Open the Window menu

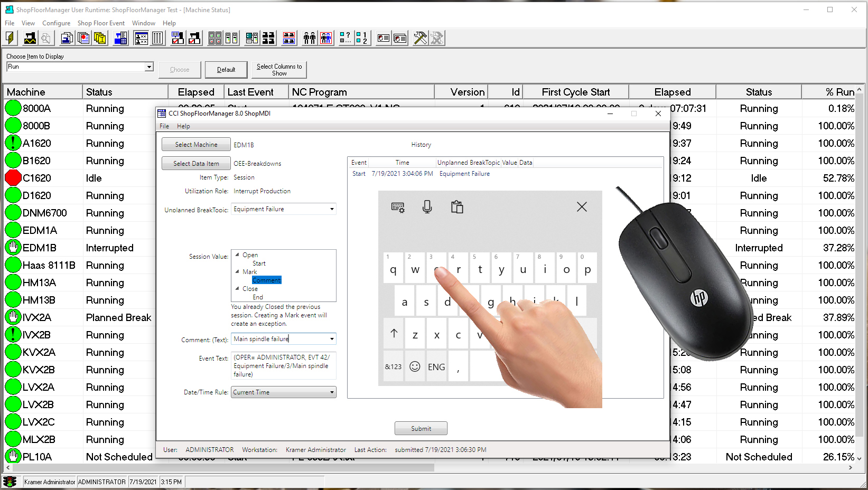[144, 23]
